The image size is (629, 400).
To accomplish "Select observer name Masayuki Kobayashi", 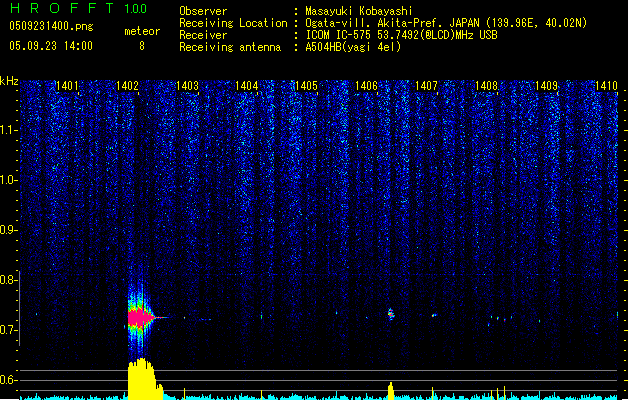I will click(x=359, y=11).
